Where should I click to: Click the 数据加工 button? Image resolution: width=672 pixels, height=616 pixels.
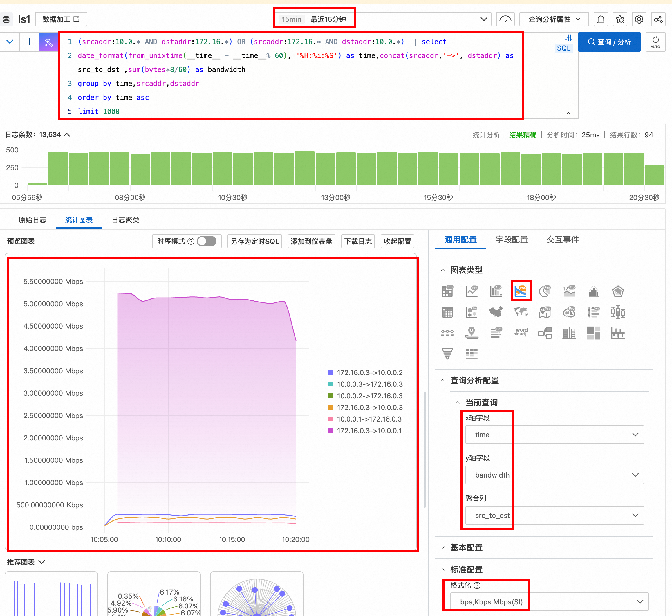tap(61, 19)
